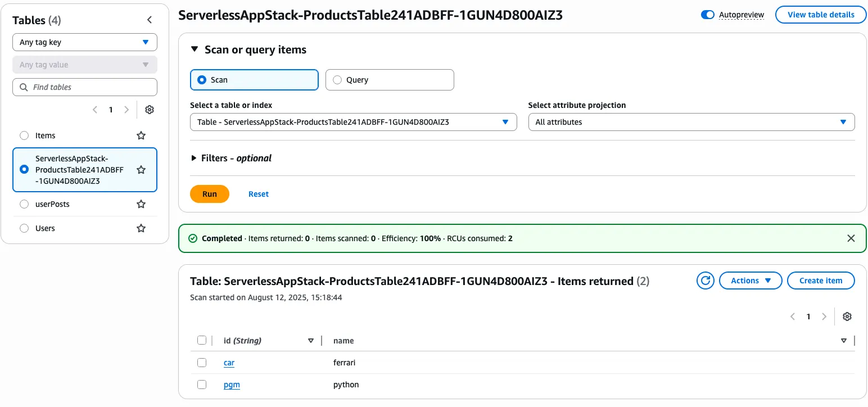Click the search icon in Find tables
Image resolution: width=868 pixels, height=407 pixels.
[x=24, y=87]
